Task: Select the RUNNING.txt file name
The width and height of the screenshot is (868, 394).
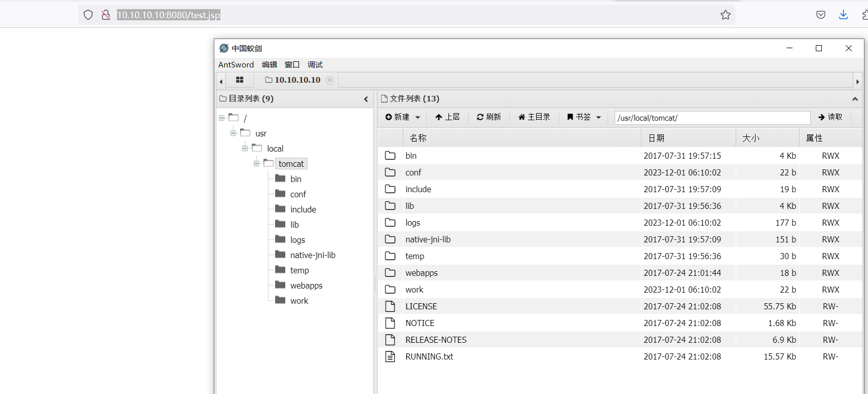Action: 430,356
